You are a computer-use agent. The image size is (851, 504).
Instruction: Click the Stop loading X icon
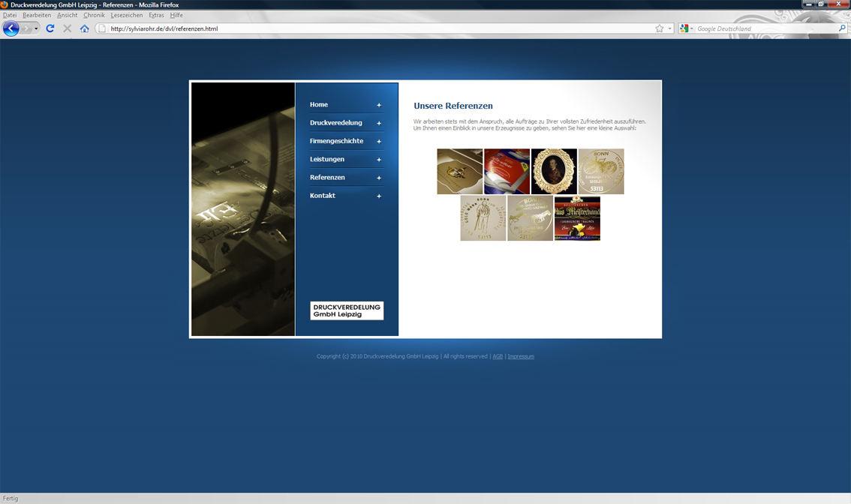pos(67,28)
